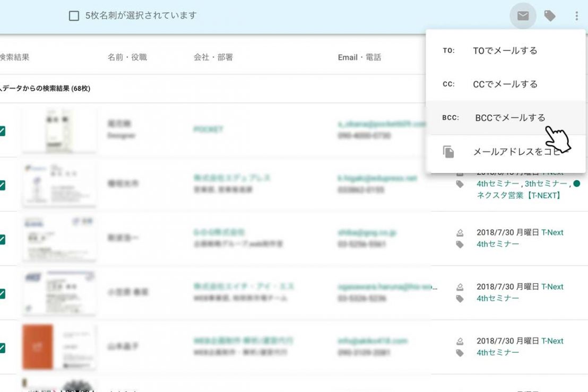Click the 名前・役職 column header
588x392 pixels.
pyautogui.click(x=127, y=57)
